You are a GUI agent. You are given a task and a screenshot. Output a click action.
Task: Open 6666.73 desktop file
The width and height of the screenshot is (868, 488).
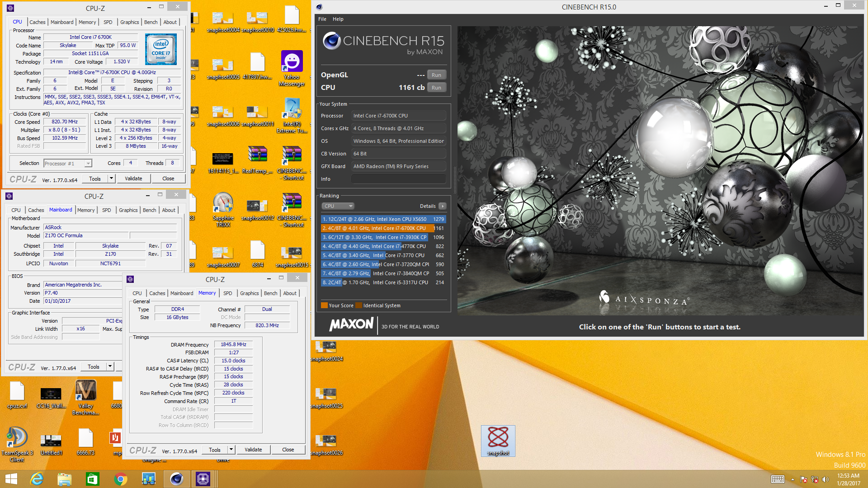click(85, 442)
